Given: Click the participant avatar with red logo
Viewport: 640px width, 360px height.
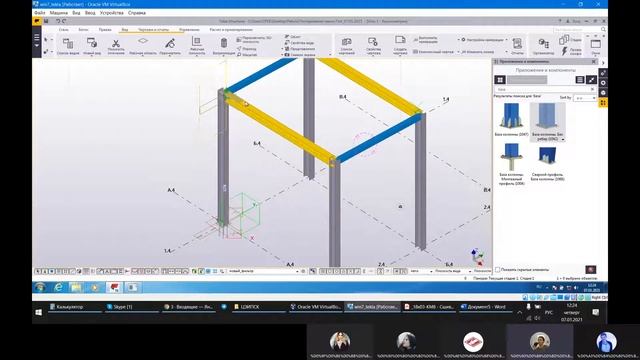Looking at the screenshot, I should click(473, 342).
